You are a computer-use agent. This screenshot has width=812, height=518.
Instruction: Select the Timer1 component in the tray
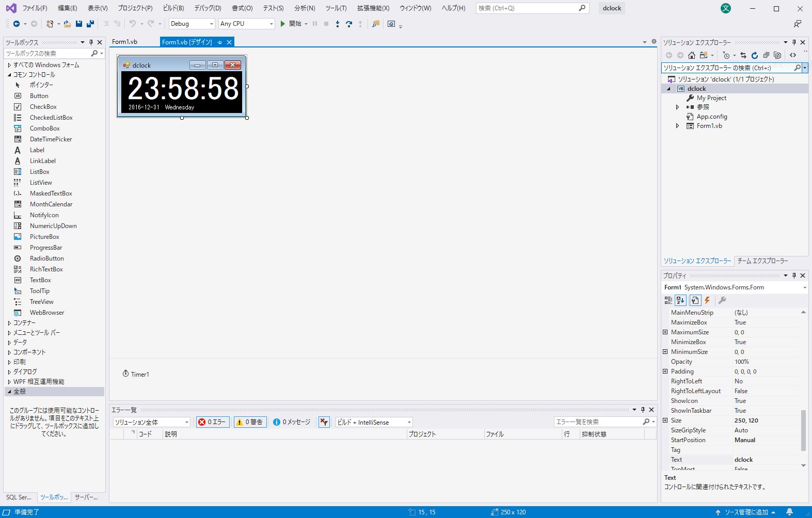point(136,374)
